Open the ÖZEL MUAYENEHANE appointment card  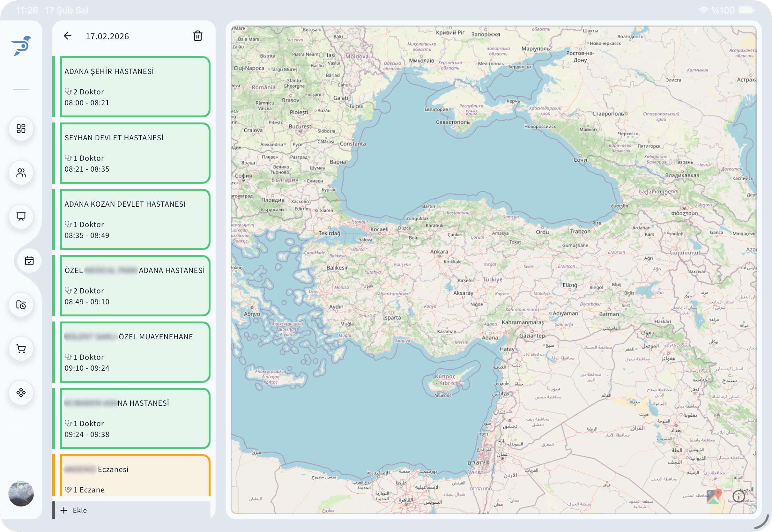click(x=134, y=352)
